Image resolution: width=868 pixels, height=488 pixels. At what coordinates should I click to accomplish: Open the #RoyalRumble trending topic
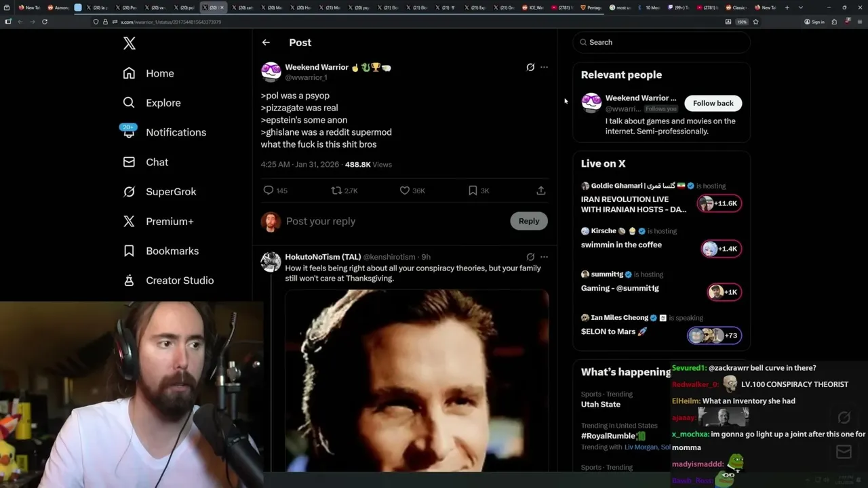[x=614, y=436]
